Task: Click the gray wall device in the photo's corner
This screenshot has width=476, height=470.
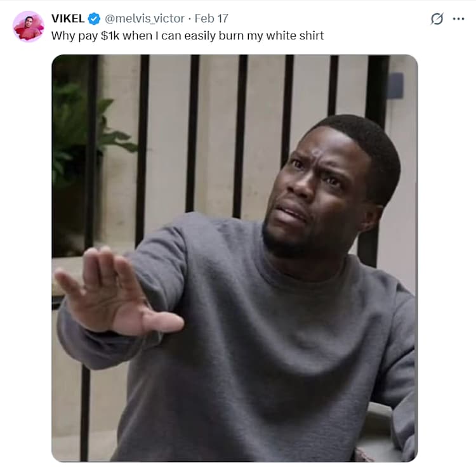Action: click(x=395, y=86)
